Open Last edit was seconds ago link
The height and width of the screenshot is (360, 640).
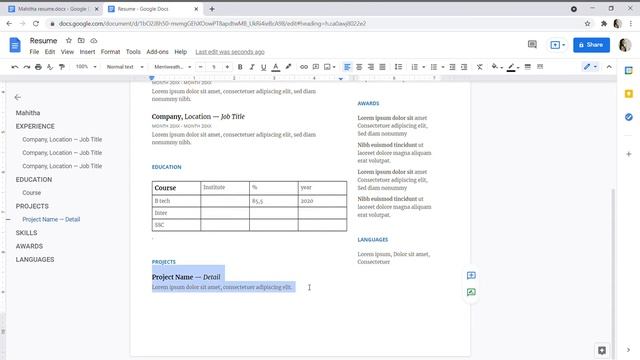click(x=230, y=52)
